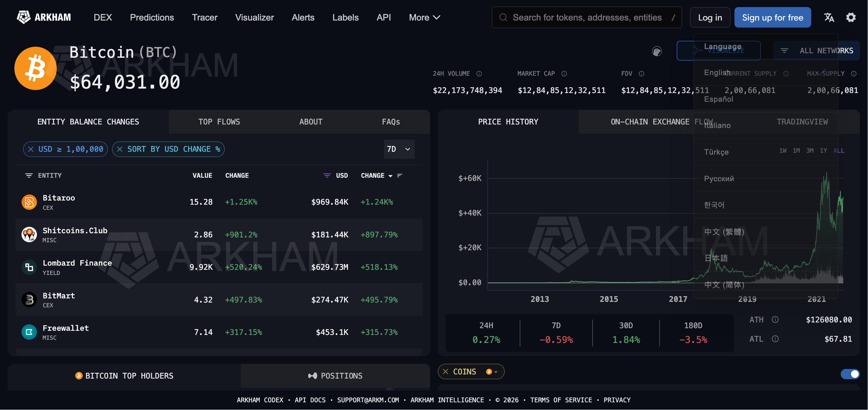Switch to On-Chain Exchange Flow tab

(x=662, y=122)
